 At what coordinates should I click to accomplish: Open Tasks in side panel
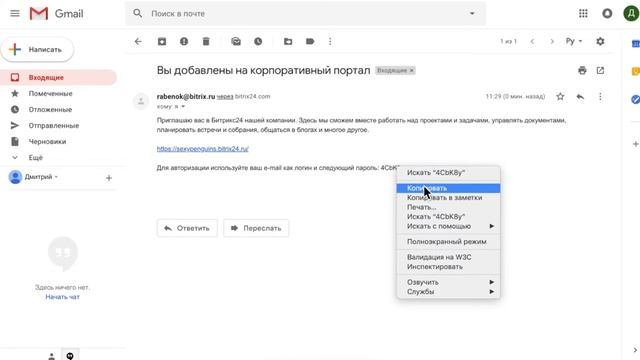click(x=636, y=99)
